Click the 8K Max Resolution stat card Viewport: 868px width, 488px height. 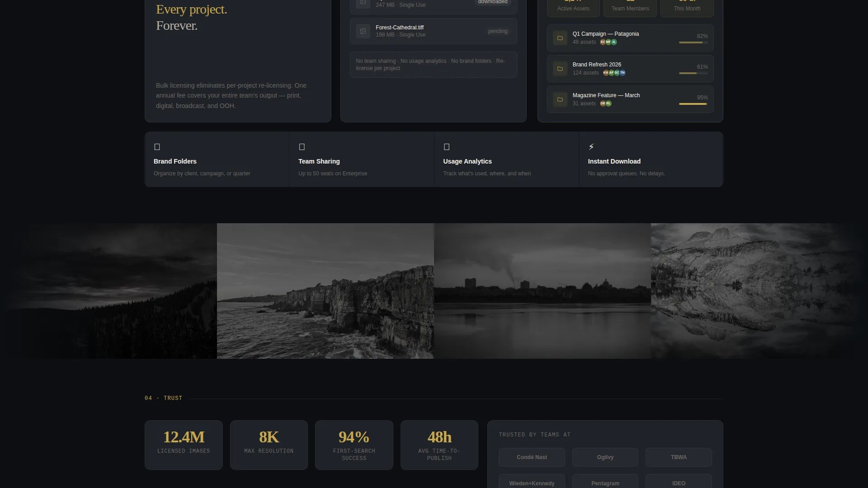coord(269,445)
